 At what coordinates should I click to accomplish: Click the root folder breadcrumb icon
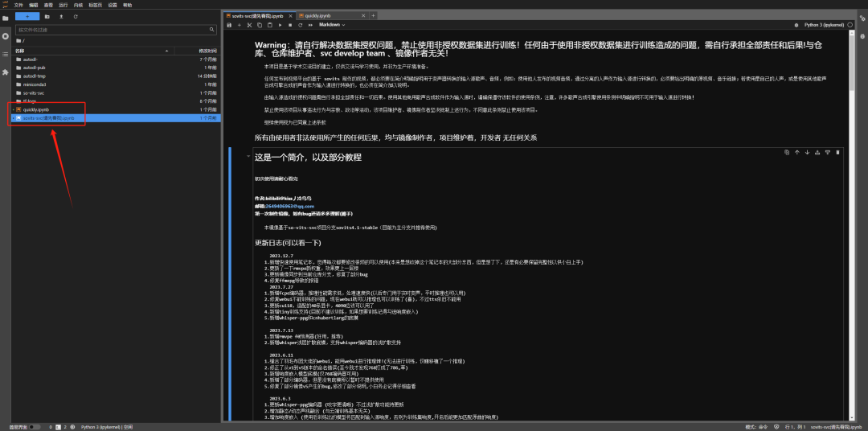click(x=18, y=41)
